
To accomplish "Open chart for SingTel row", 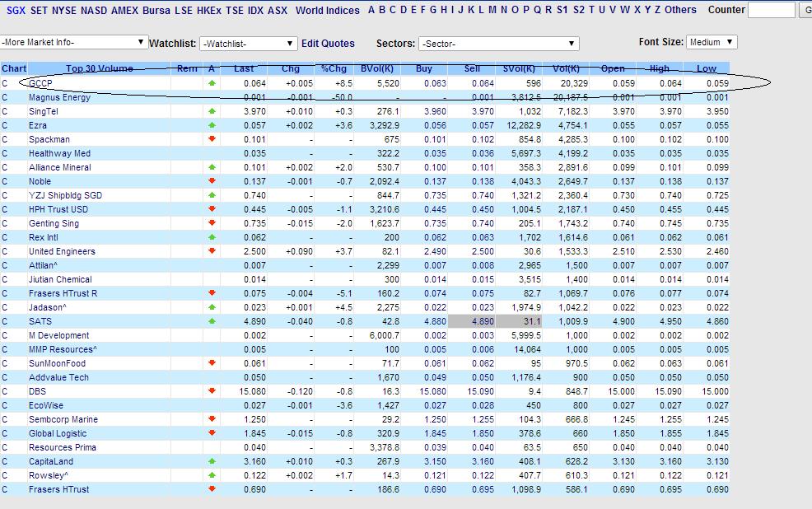I will click(x=5, y=111).
